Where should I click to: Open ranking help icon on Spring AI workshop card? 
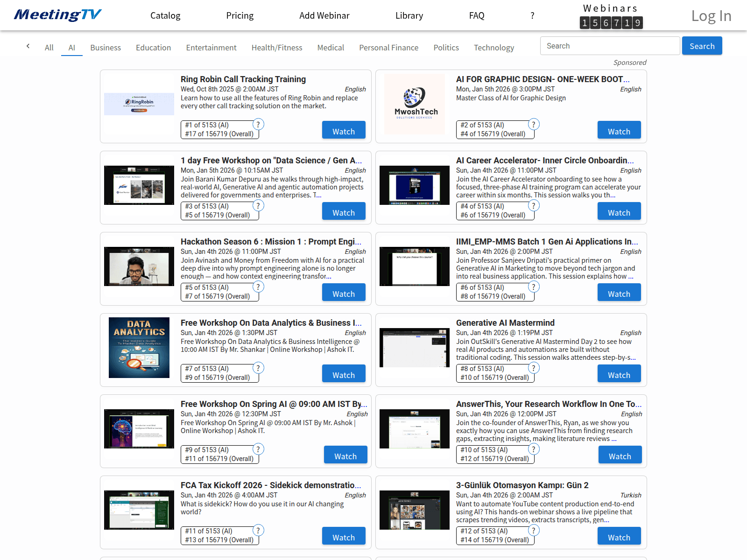coord(258,449)
